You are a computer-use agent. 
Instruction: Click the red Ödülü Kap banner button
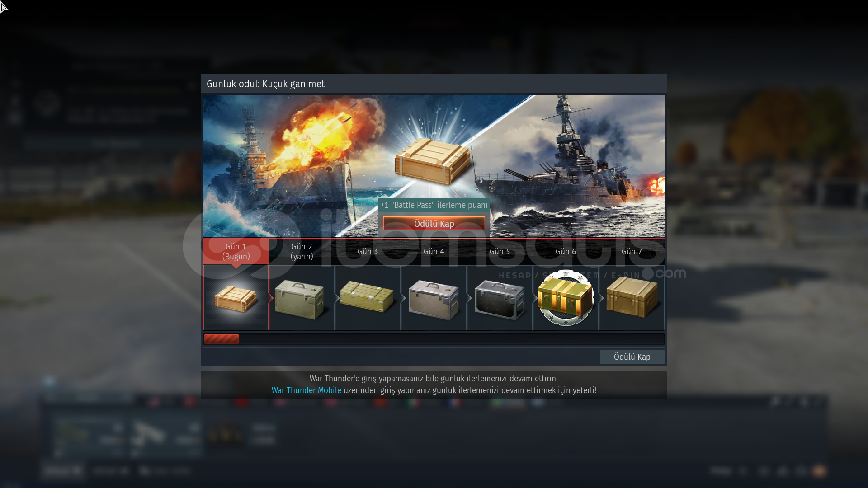[x=434, y=224]
